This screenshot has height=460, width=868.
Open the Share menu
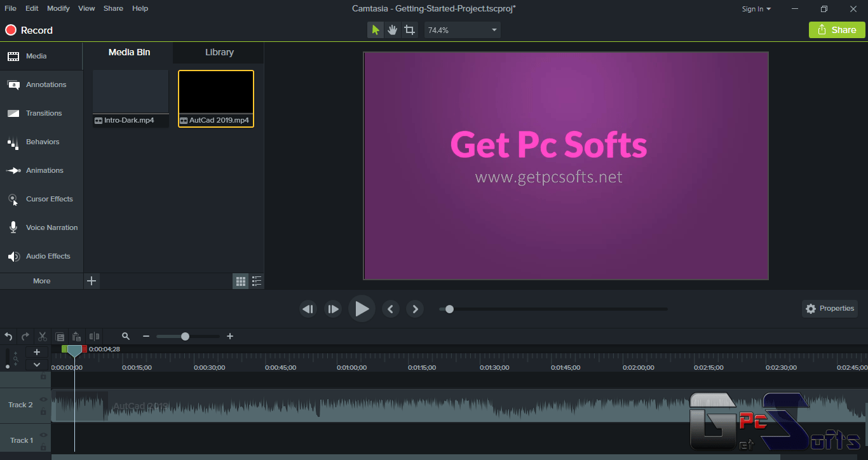tap(113, 8)
